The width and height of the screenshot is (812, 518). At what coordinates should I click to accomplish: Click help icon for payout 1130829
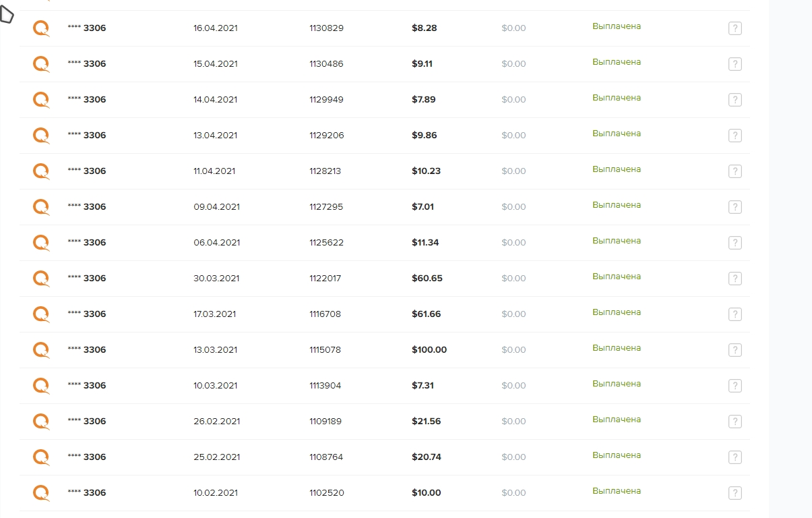click(x=735, y=28)
